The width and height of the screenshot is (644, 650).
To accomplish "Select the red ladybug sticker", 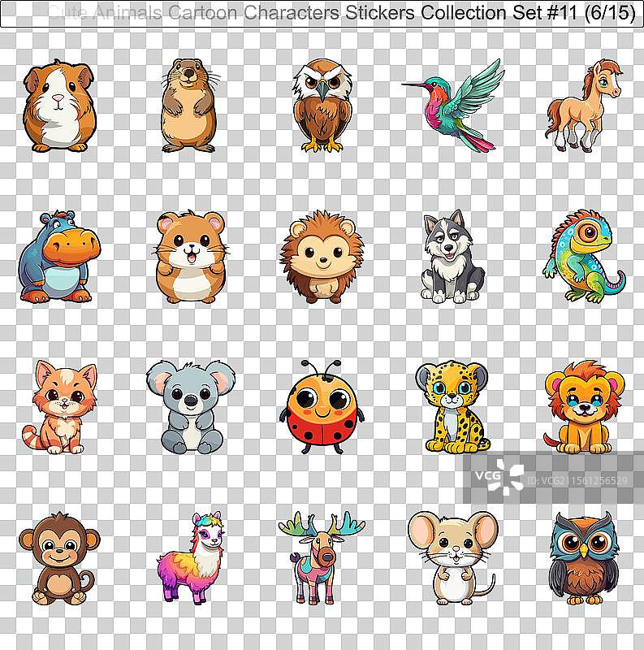I will [x=322, y=406].
